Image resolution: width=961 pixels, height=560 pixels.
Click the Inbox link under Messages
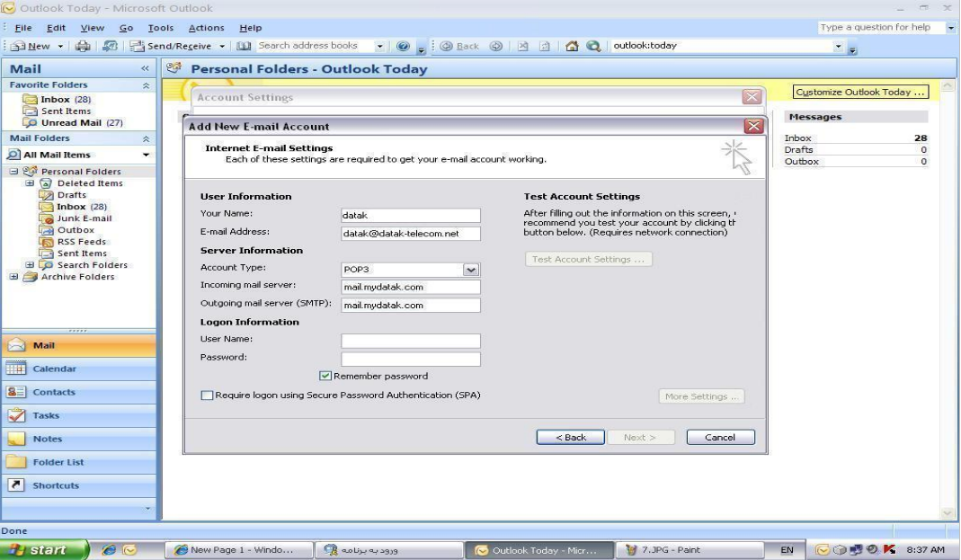pos(797,138)
